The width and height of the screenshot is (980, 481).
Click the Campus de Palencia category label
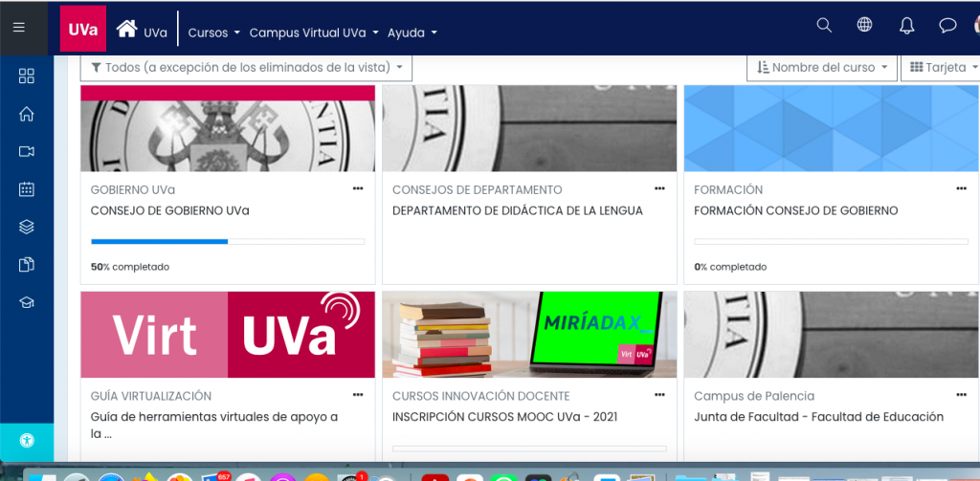[754, 396]
